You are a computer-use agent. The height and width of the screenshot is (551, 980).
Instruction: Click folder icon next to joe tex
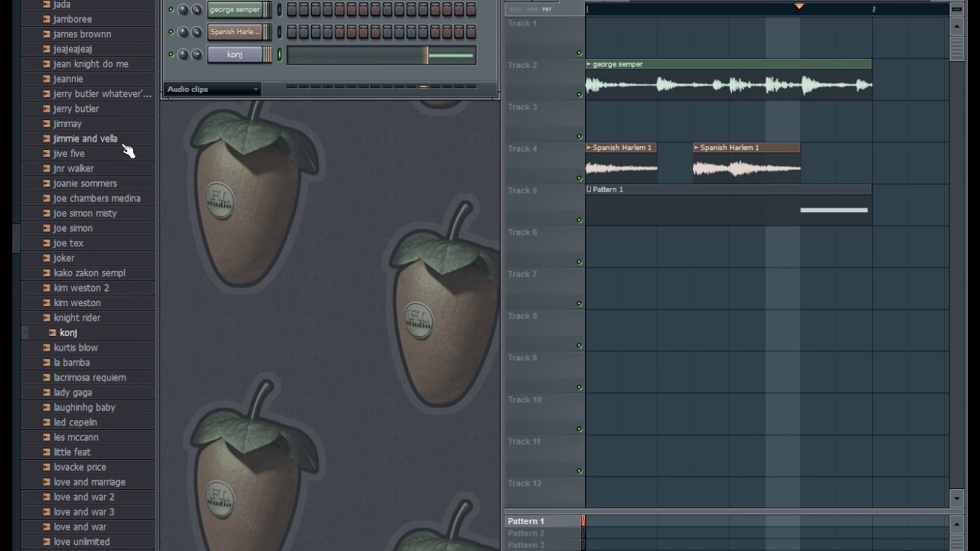(47, 243)
